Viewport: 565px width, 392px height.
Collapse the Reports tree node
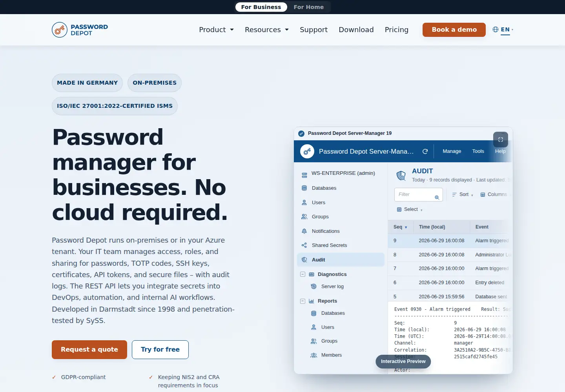coord(303,301)
